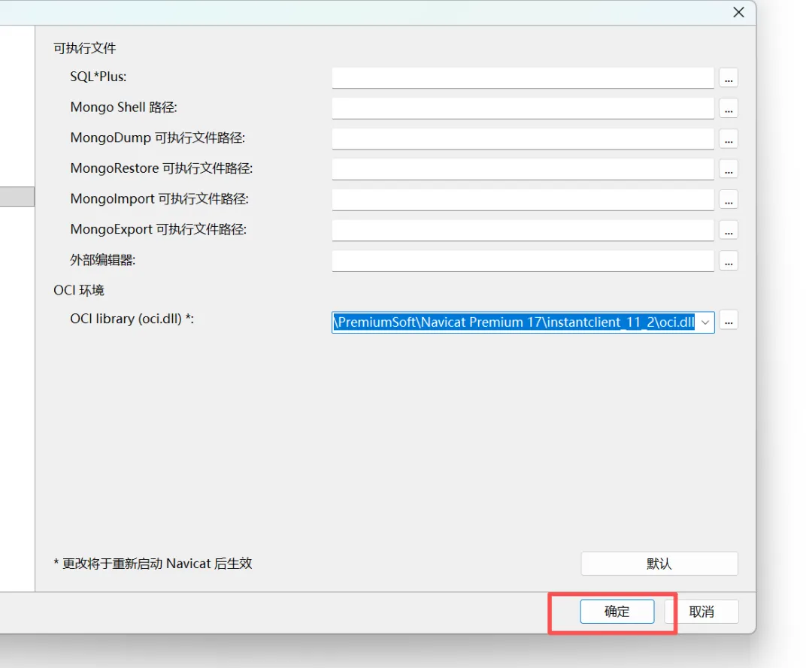This screenshot has height=668, width=812.
Task: Cancel with the 取消 button
Action: tap(701, 612)
